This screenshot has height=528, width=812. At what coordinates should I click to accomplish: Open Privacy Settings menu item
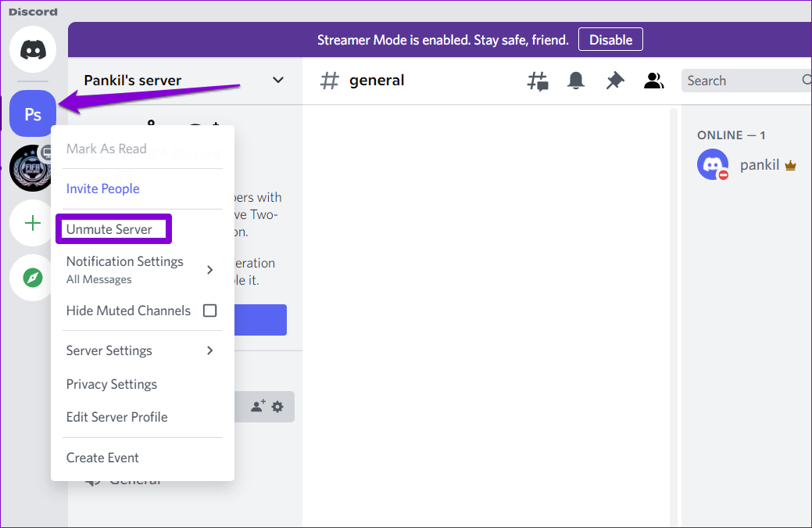coord(142,384)
